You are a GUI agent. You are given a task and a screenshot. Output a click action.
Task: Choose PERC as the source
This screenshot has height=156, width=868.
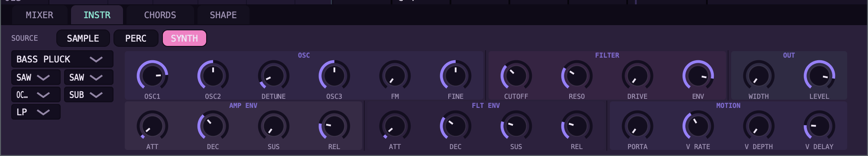click(x=136, y=38)
